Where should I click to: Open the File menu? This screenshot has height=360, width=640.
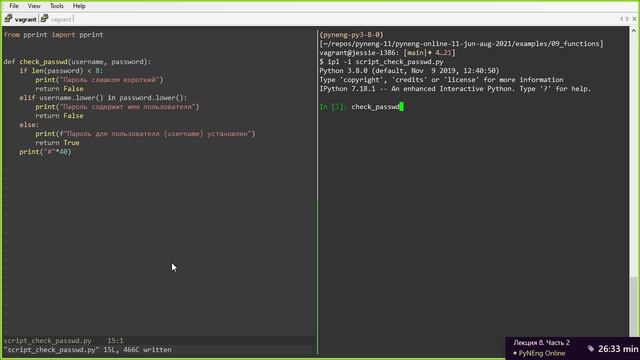pyautogui.click(x=14, y=6)
